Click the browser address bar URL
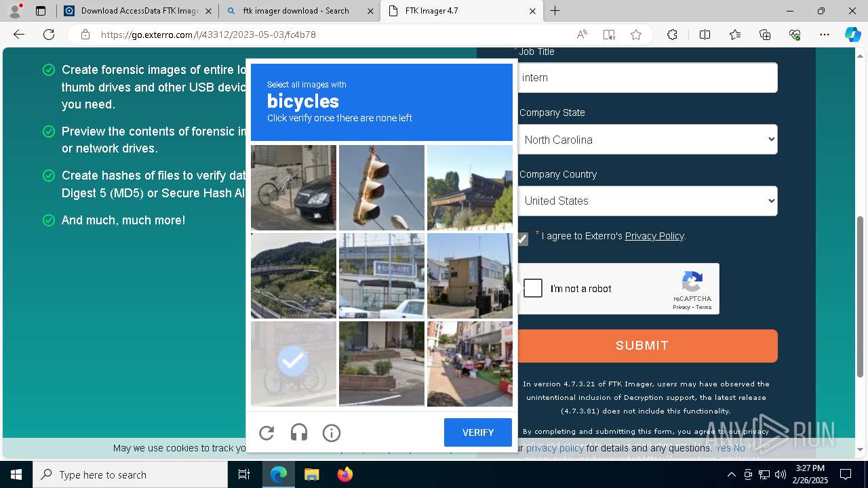The image size is (868, 488). point(209,35)
